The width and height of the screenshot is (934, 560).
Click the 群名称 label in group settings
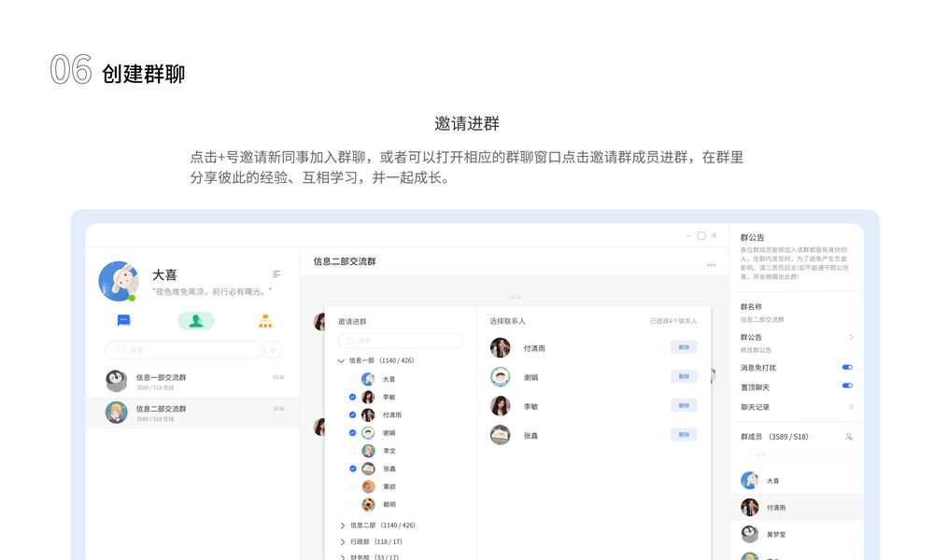(x=751, y=307)
